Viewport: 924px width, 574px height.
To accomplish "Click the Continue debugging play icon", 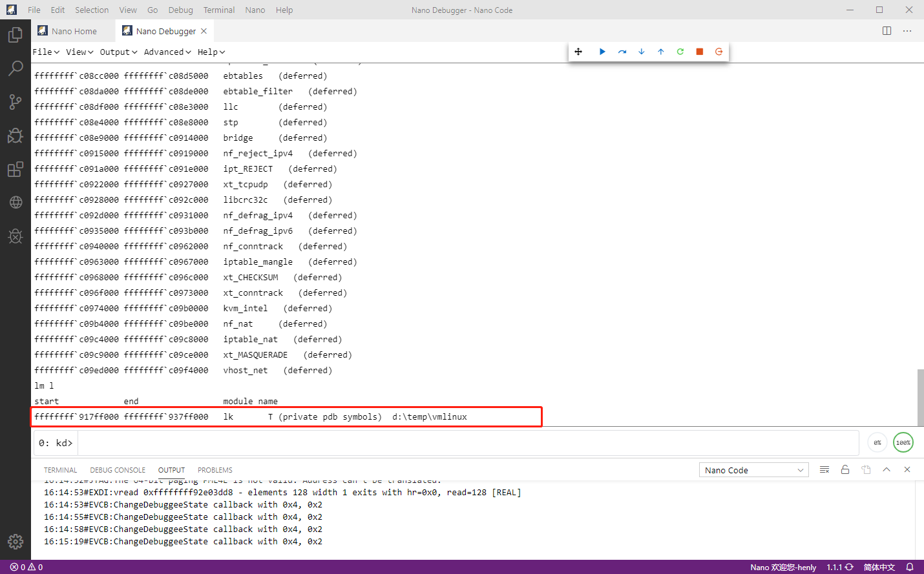I will [602, 51].
